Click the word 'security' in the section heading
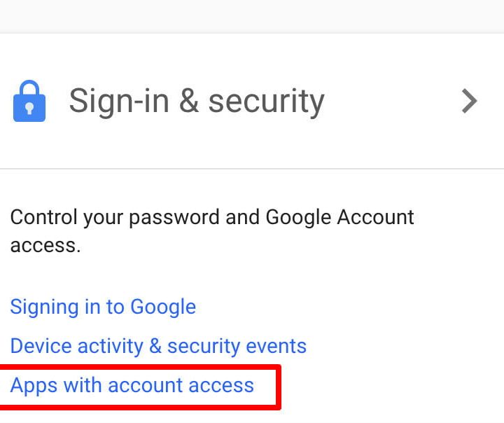 [266, 101]
